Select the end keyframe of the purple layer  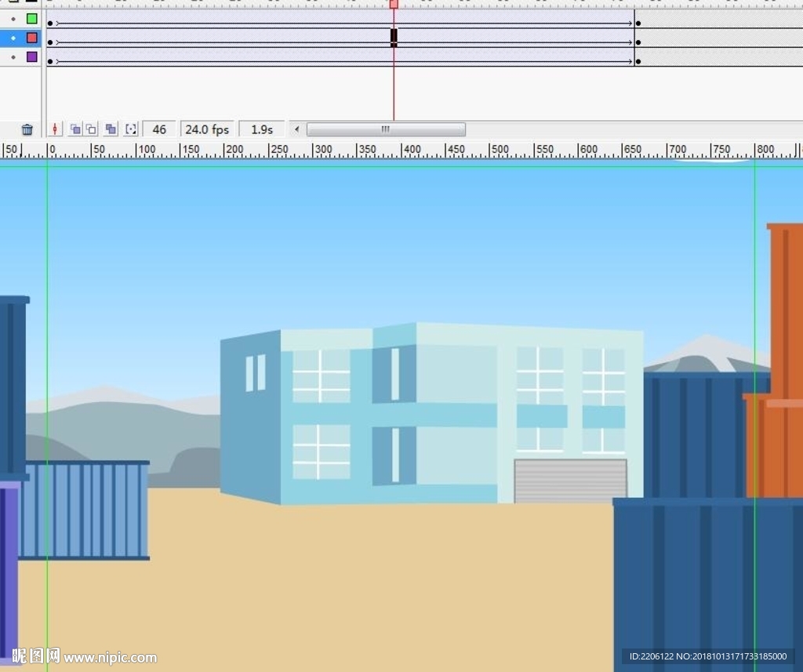638,61
